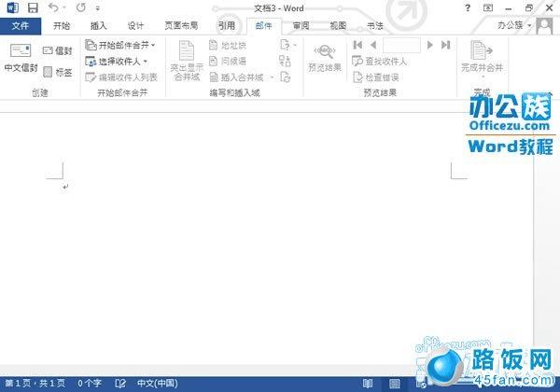Image resolution: width=560 pixels, height=392 pixels.
Task: Switch to the 开始 (Home) tab
Action: coord(62,26)
